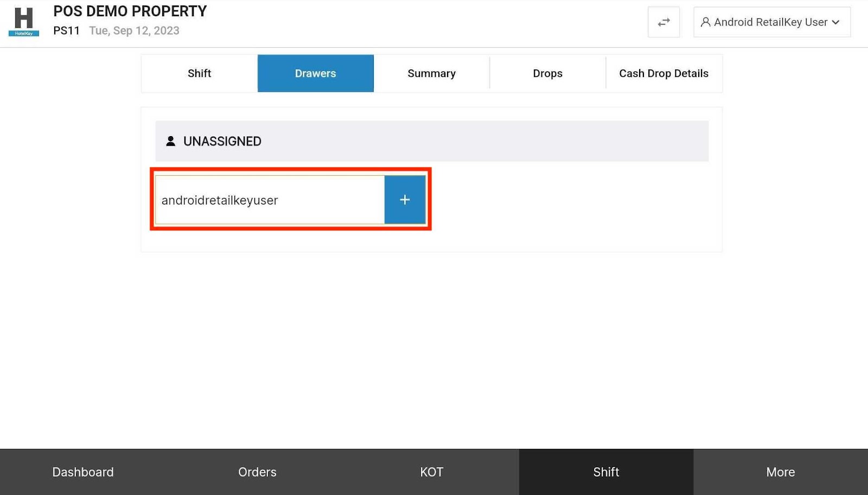
Task: Open Orders from the bottom bar
Action: pos(257,472)
